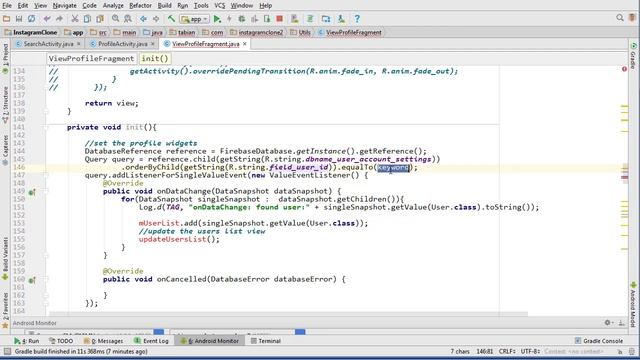Click Attach debugger to process icon
This screenshot has width=640, height=360.
pyautogui.click(x=267, y=19)
